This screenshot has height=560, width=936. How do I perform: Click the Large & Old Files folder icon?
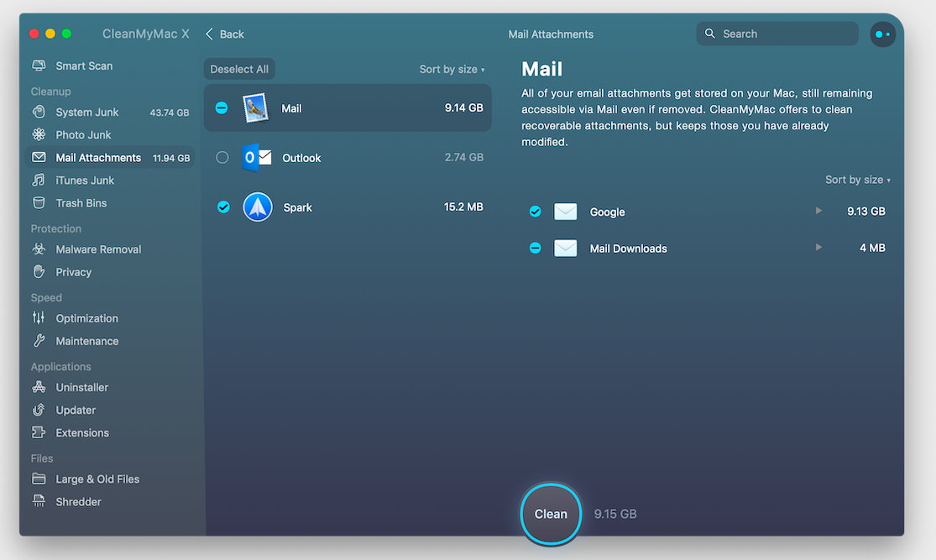39,479
